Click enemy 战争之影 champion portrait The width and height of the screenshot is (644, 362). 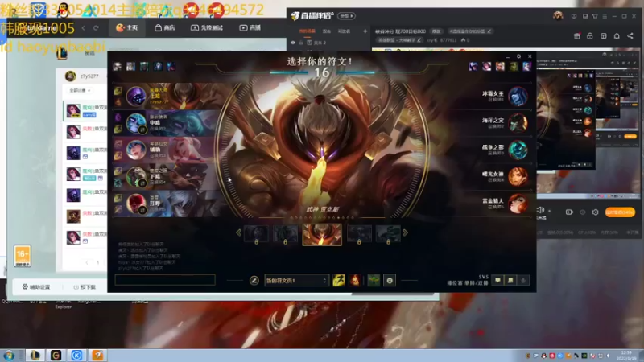pos(518,150)
